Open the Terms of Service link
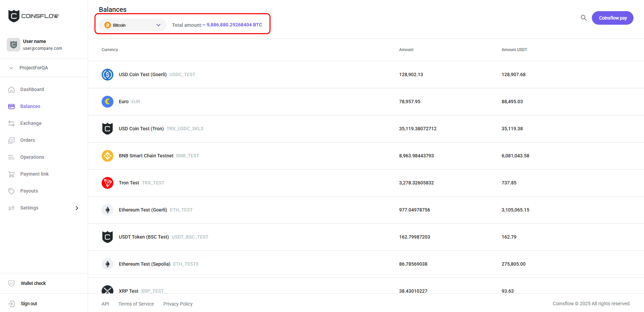Viewport: 644px width, 312px height. tap(136, 304)
